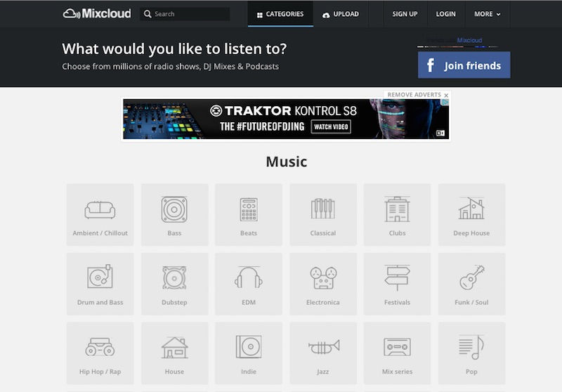Viewport: 562px width, 392px height.
Task: Click the Mix series label text
Action: tap(397, 372)
